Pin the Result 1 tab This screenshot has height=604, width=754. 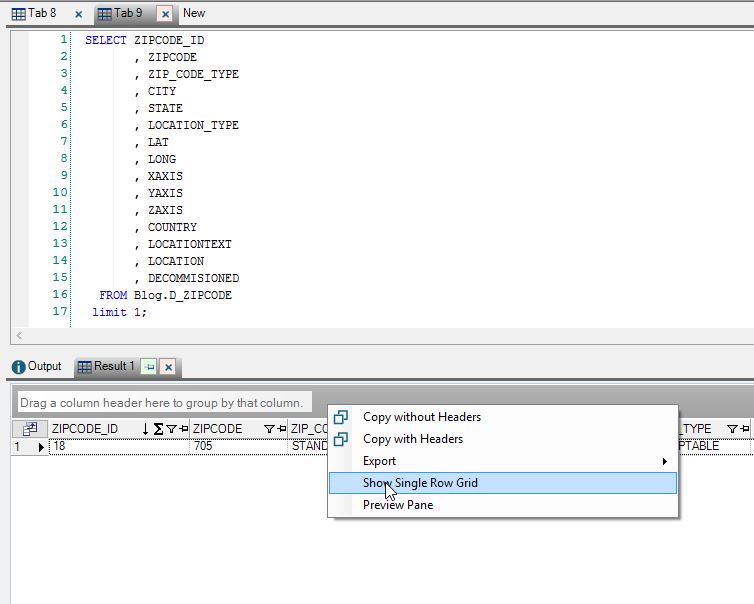pyautogui.click(x=149, y=367)
